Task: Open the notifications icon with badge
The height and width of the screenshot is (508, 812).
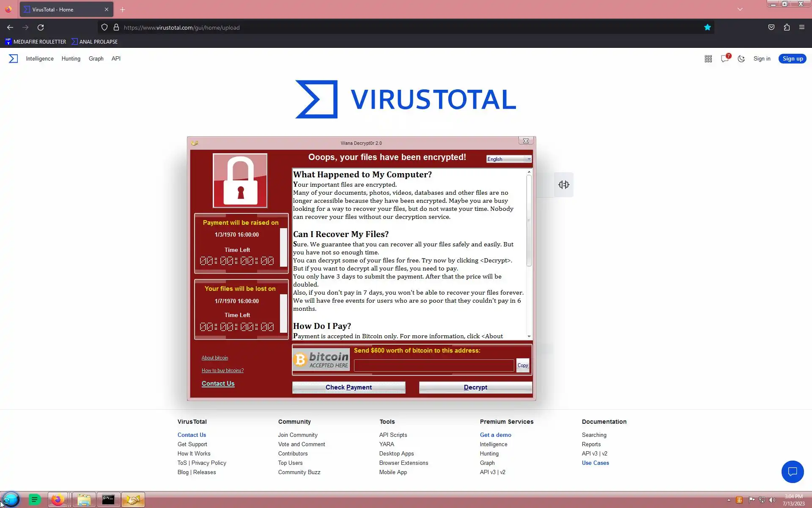Action: (725, 58)
